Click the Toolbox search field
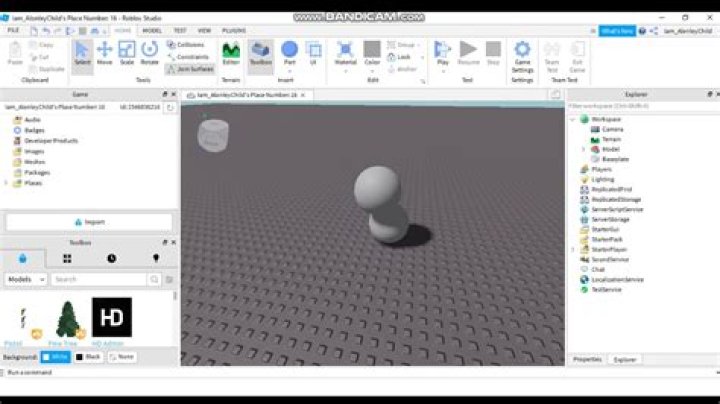This screenshot has height=404, width=720. (x=105, y=279)
